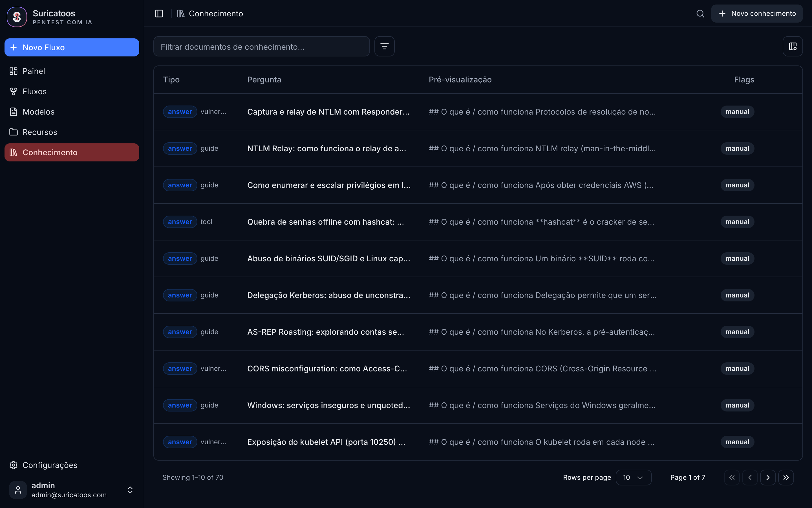Click tool type label in hashcat row
The width and height of the screenshot is (812, 508).
pyautogui.click(x=206, y=222)
